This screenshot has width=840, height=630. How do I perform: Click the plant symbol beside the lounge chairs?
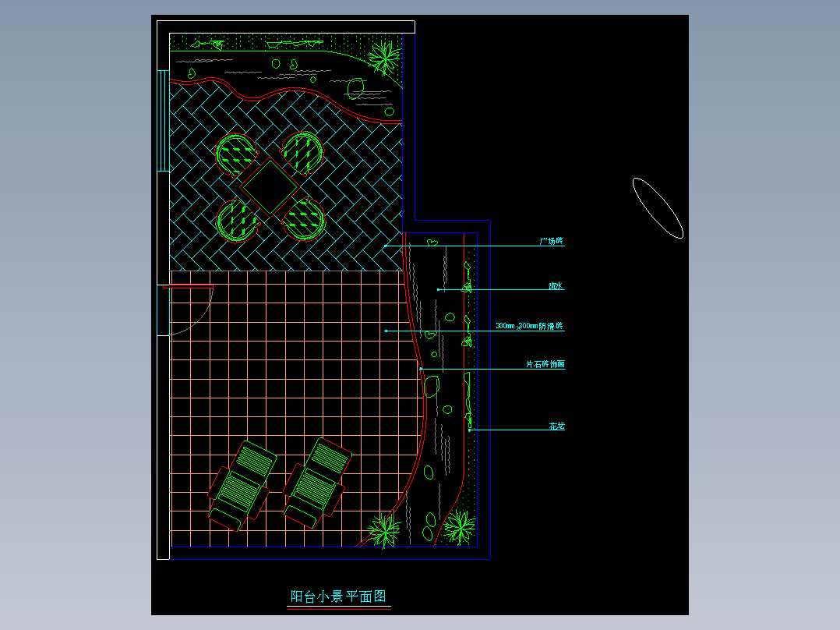384,530
